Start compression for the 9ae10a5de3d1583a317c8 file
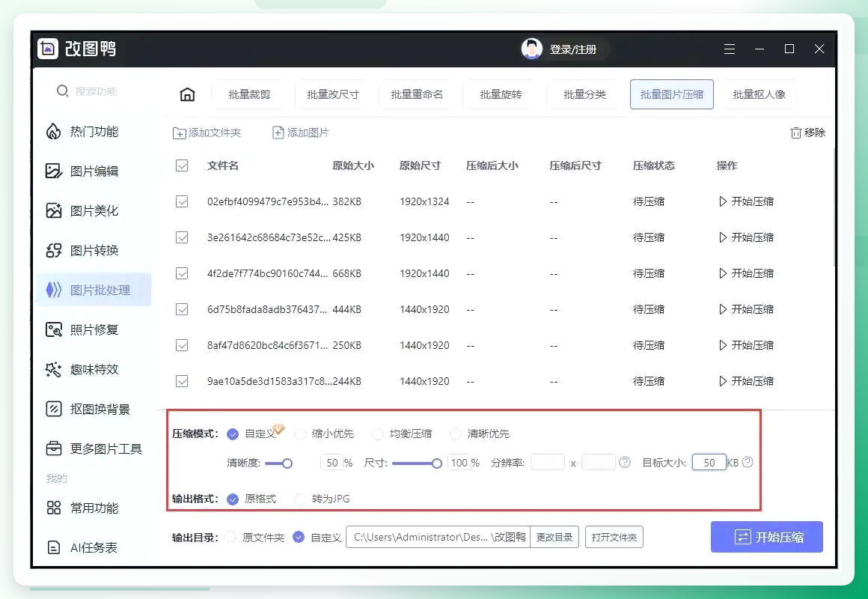 point(746,381)
